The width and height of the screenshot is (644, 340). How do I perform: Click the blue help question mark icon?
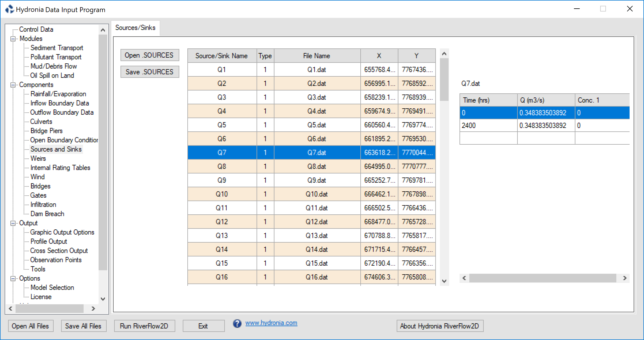point(237,324)
